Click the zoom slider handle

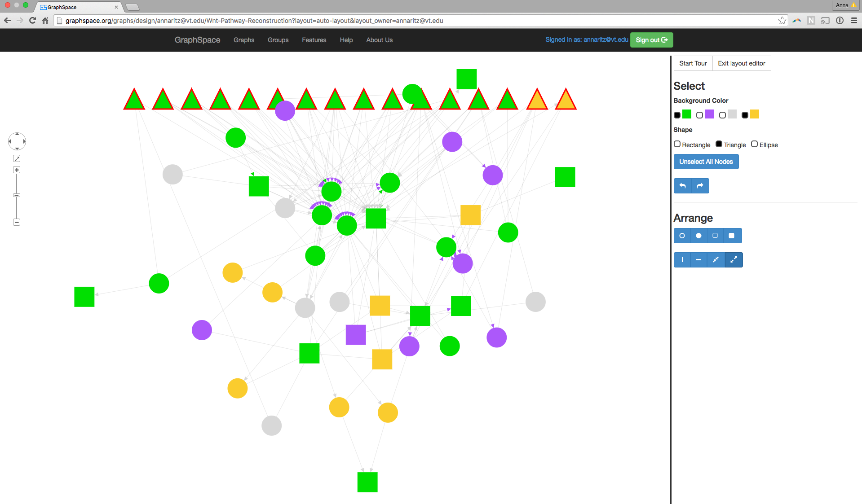point(17,195)
